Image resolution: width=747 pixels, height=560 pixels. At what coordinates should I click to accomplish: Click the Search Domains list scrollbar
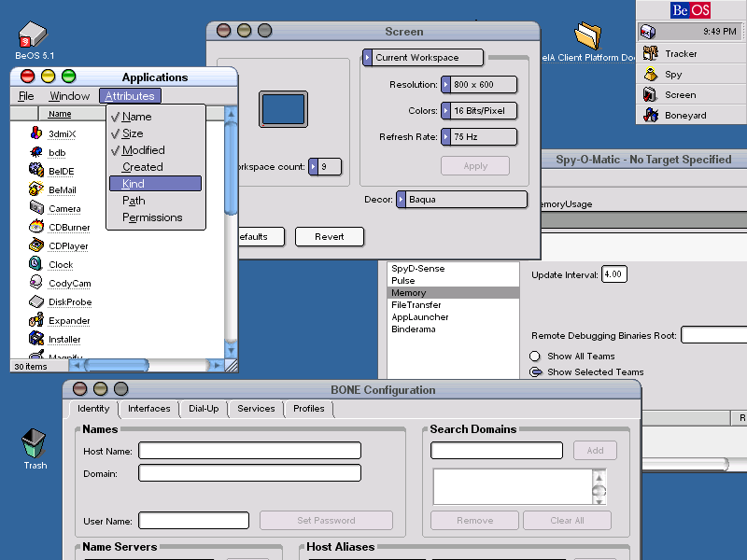click(x=599, y=487)
